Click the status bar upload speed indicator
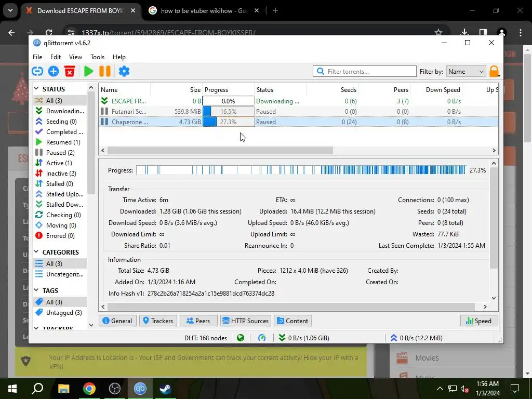The width and height of the screenshot is (532, 399). pos(416,338)
